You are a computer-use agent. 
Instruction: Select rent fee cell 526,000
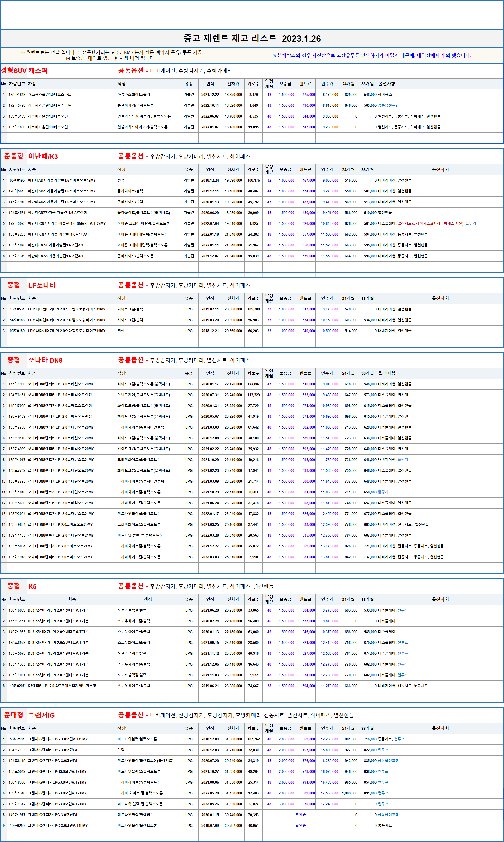[305, 223]
